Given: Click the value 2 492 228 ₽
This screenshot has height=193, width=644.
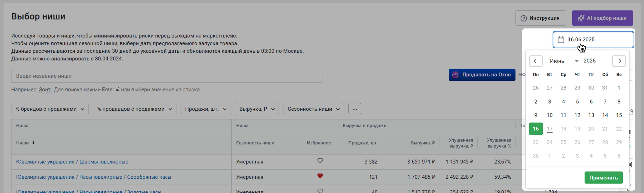Looking at the screenshot, I should (459, 177).
